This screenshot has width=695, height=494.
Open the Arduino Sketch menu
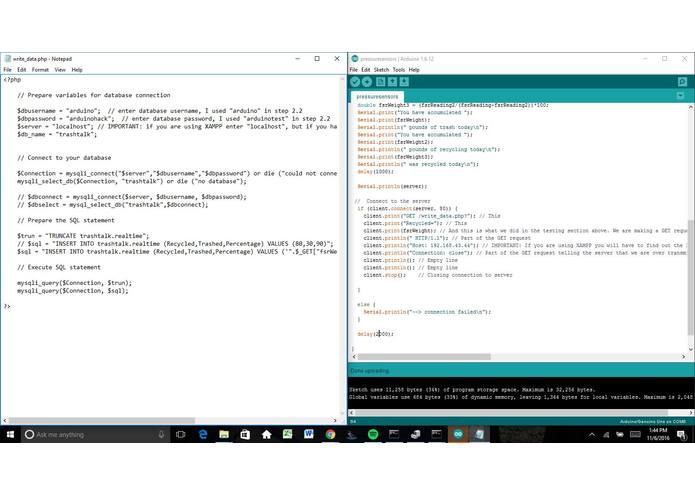pos(382,70)
